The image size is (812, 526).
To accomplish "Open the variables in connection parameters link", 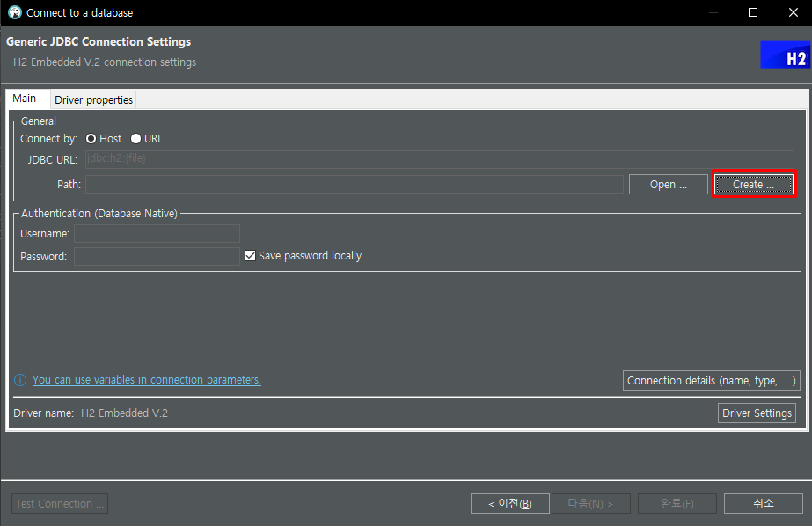I will (147, 380).
